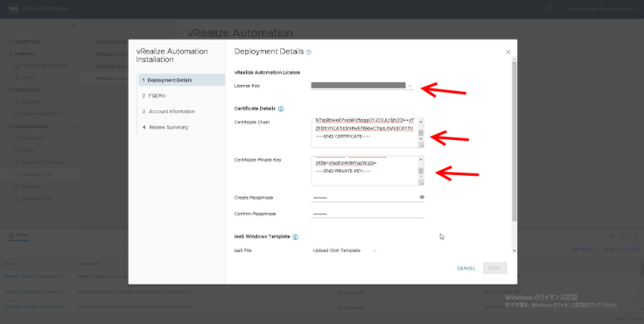
Task: Click the Hosts icon in the sidebar
Action: point(17,78)
